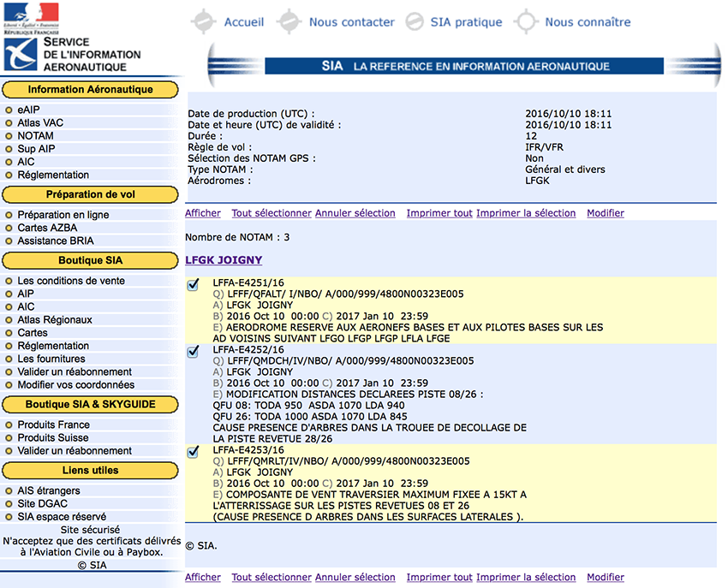Open the Cartes AZBA link
This screenshot has height=588, width=728.
(47, 228)
